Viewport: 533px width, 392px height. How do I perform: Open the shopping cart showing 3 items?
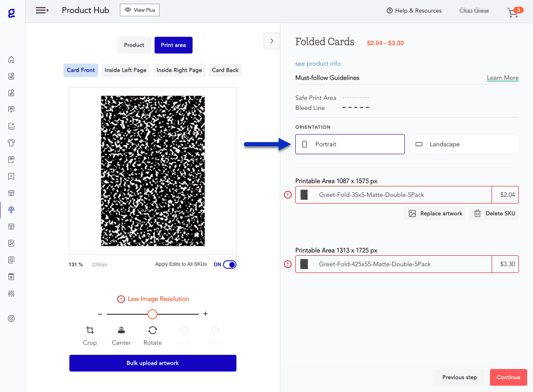(513, 13)
